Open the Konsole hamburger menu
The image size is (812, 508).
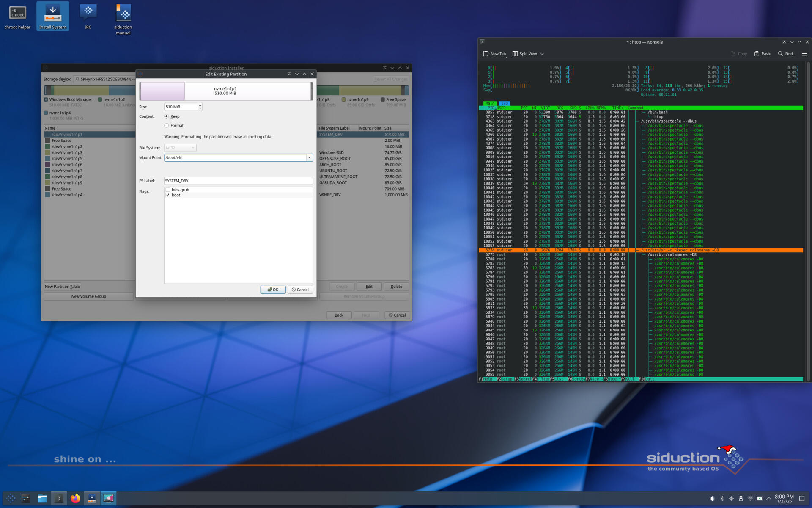click(x=804, y=54)
